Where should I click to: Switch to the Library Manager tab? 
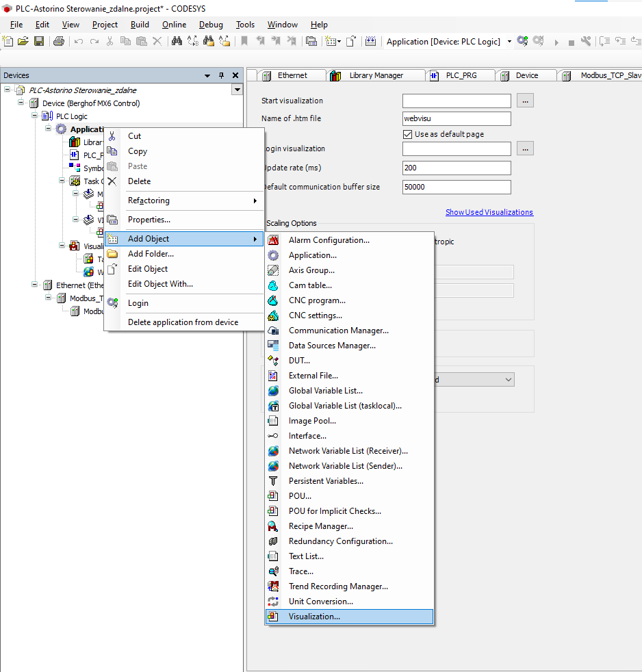(376, 75)
